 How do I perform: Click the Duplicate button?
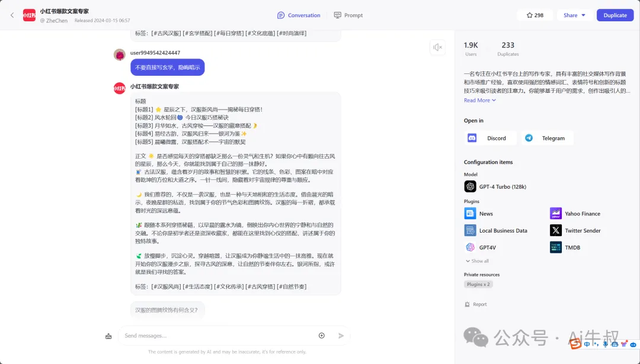coord(615,15)
